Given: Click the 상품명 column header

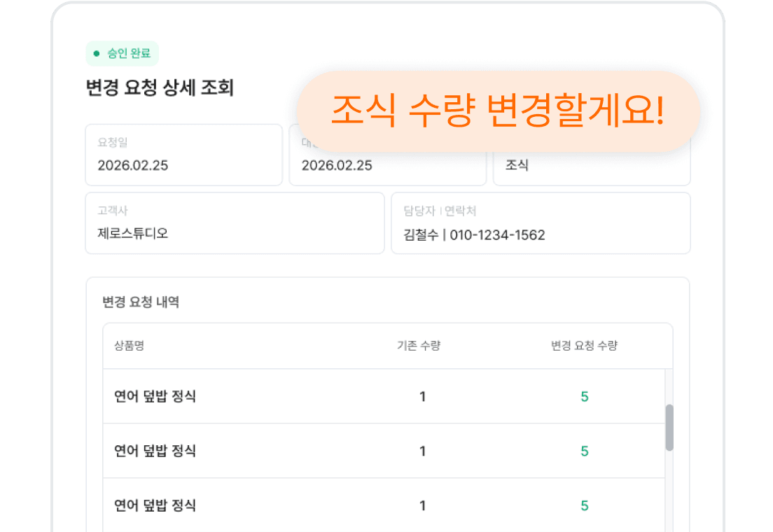Looking at the screenshot, I should point(129,346).
